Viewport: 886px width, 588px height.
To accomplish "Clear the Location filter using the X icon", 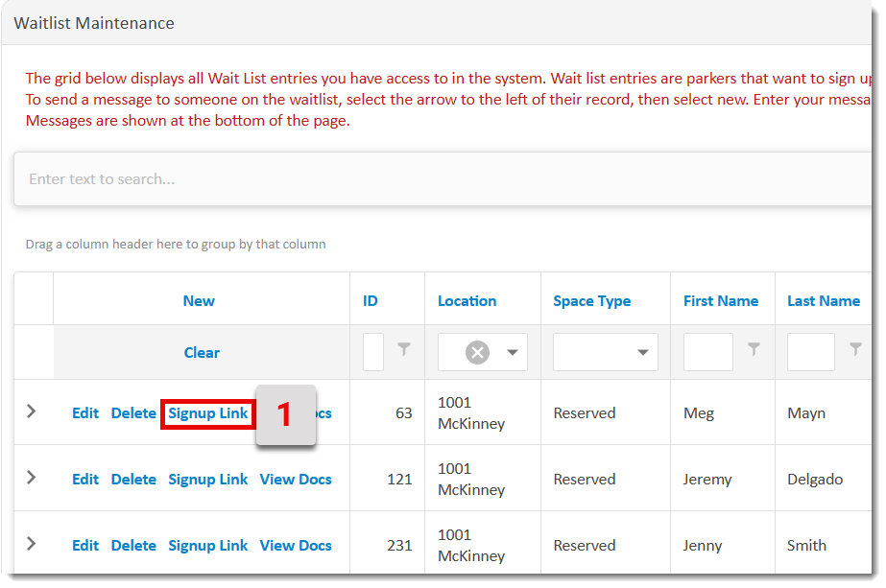I will 477,352.
